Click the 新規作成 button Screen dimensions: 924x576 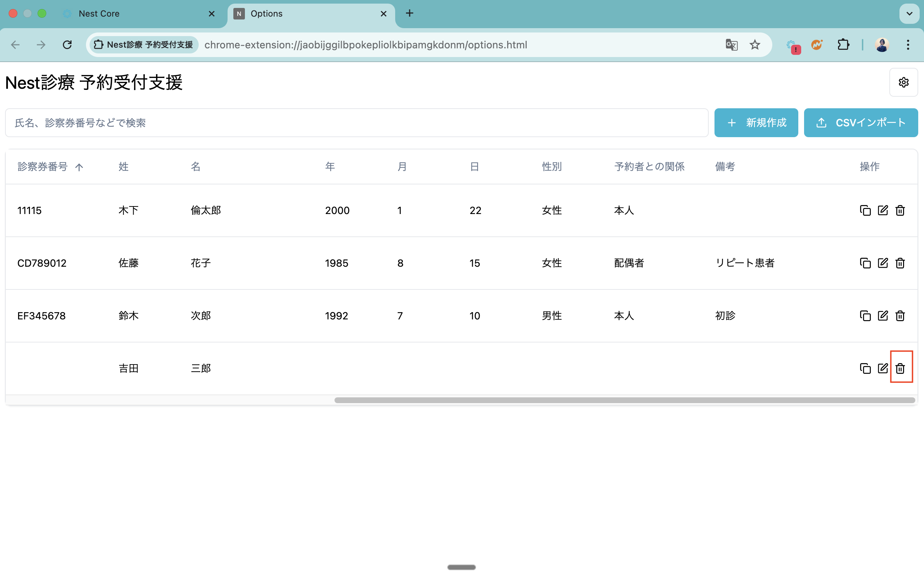coord(756,123)
